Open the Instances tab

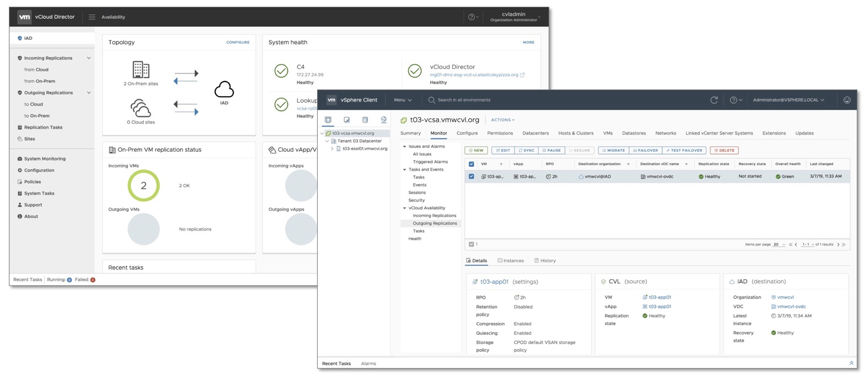511,261
